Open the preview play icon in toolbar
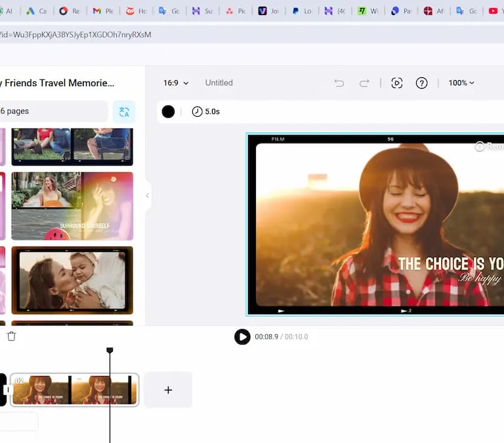504x443 pixels. click(397, 83)
